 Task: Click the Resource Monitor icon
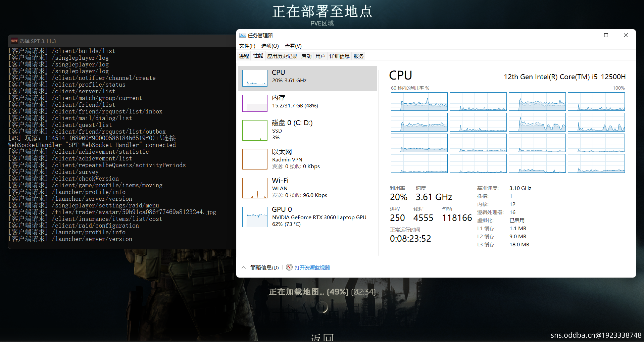click(x=289, y=267)
